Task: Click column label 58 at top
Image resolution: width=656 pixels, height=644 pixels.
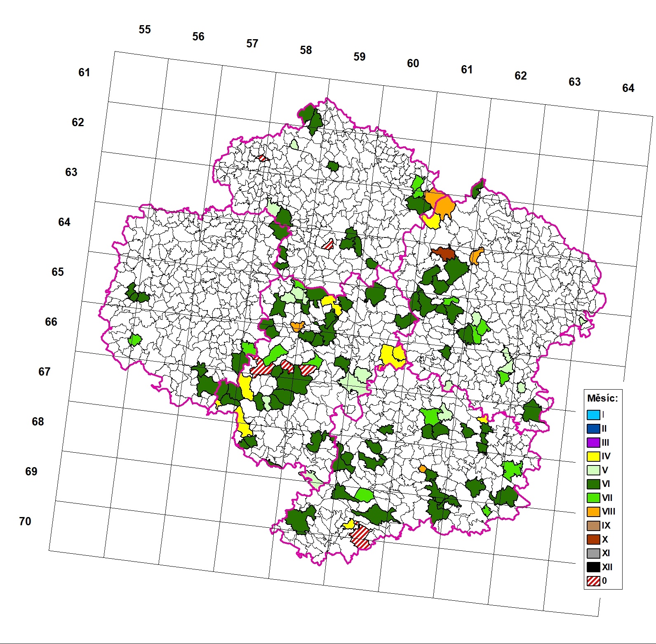Action: pyautogui.click(x=306, y=50)
